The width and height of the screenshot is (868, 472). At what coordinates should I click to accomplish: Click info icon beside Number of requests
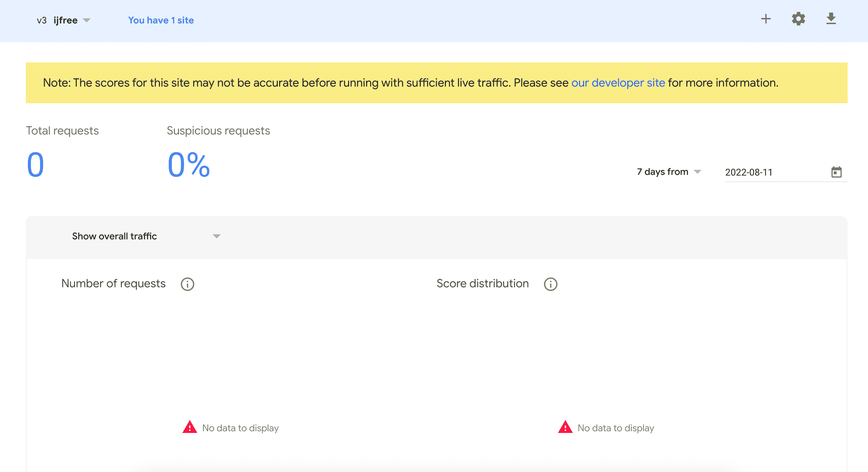187,284
